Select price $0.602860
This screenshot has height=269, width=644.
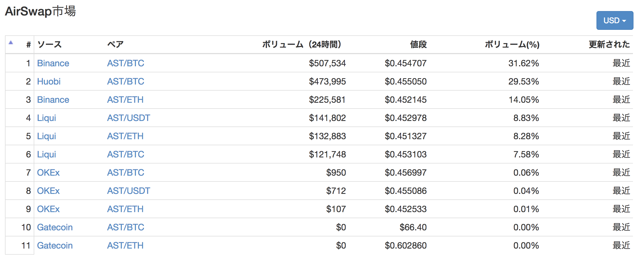(x=406, y=246)
